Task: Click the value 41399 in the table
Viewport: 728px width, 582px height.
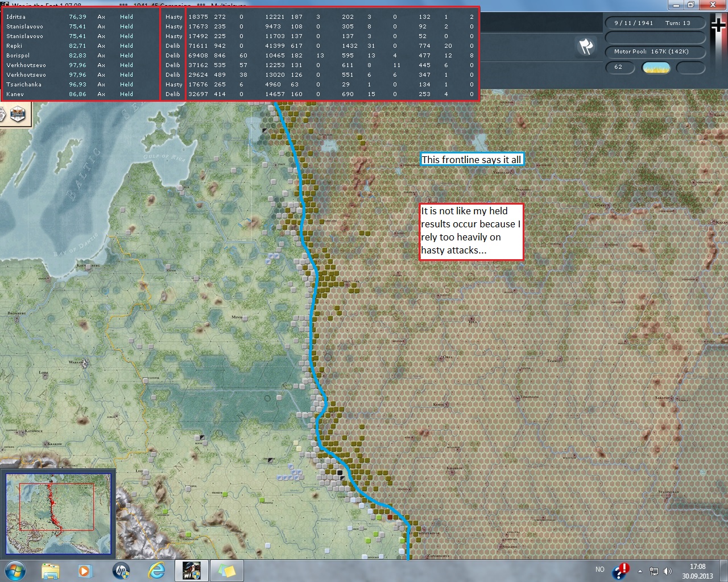Action: [275, 46]
